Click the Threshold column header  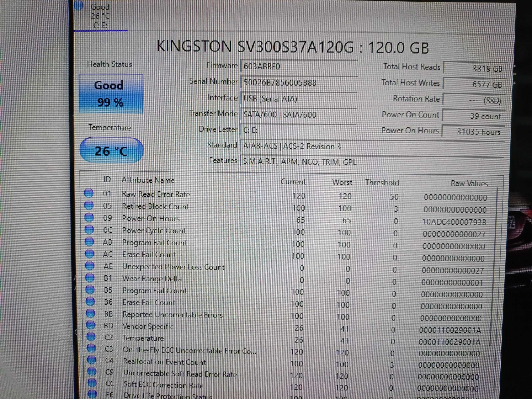pos(382,182)
